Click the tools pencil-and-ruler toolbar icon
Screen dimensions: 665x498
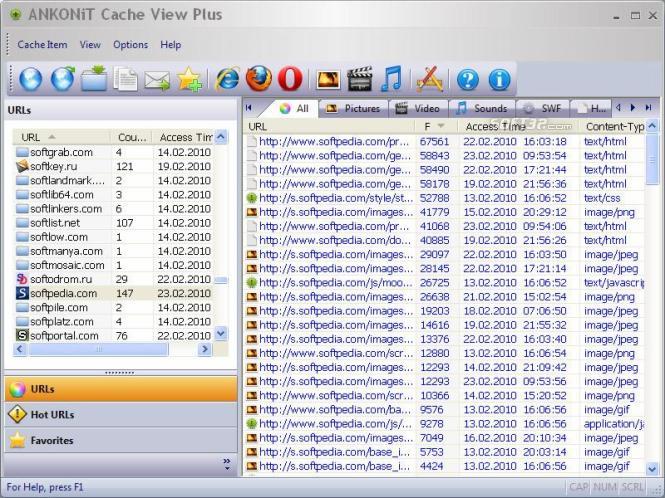coord(430,79)
